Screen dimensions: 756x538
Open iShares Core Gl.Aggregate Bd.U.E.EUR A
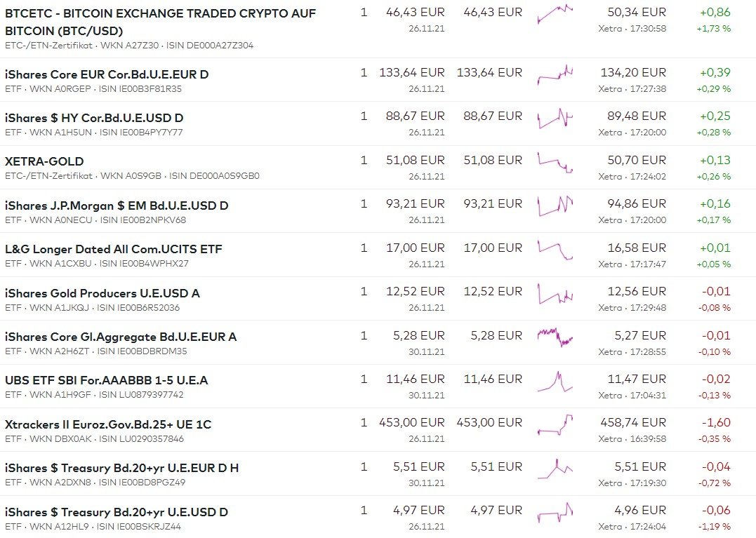point(121,337)
